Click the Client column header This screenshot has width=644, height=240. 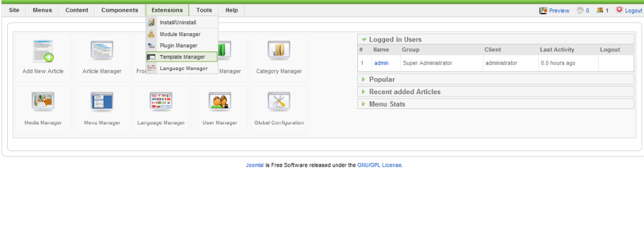tap(493, 50)
